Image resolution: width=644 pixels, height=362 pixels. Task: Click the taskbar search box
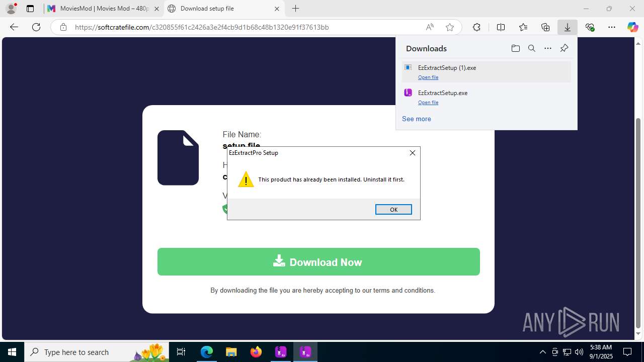(x=98, y=352)
